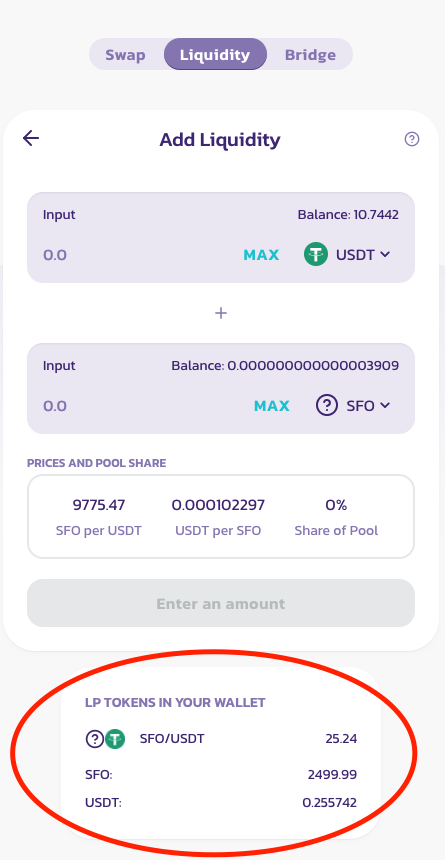Switch to the Bridge tab
Image resolution: width=445 pixels, height=860 pixels.
(x=311, y=55)
